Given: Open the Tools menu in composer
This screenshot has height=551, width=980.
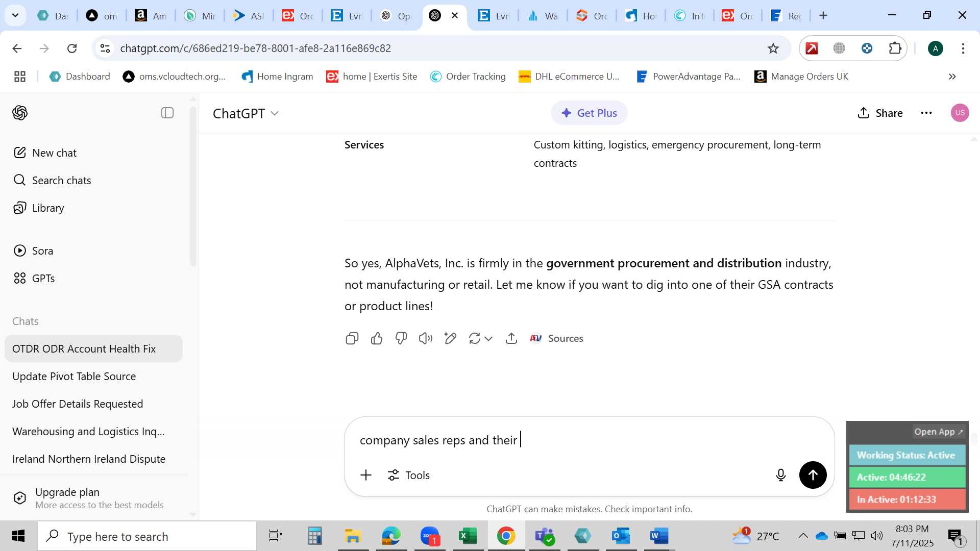Looking at the screenshot, I should click(409, 475).
